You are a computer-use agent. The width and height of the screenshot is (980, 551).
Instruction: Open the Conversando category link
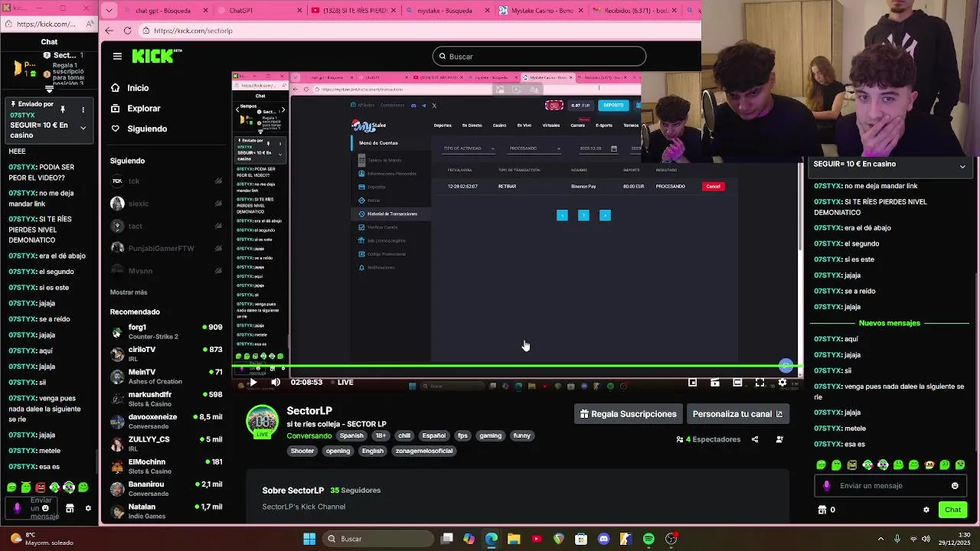(309, 435)
